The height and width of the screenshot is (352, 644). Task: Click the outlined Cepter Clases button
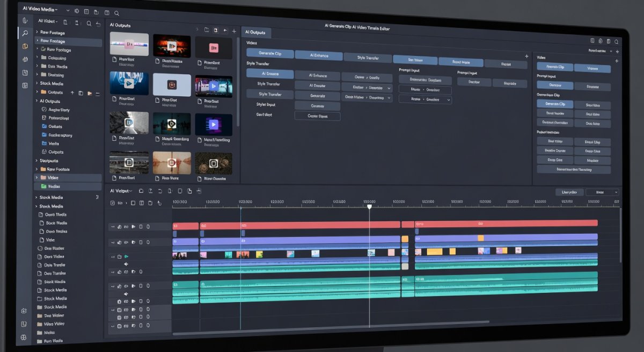coord(317,116)
